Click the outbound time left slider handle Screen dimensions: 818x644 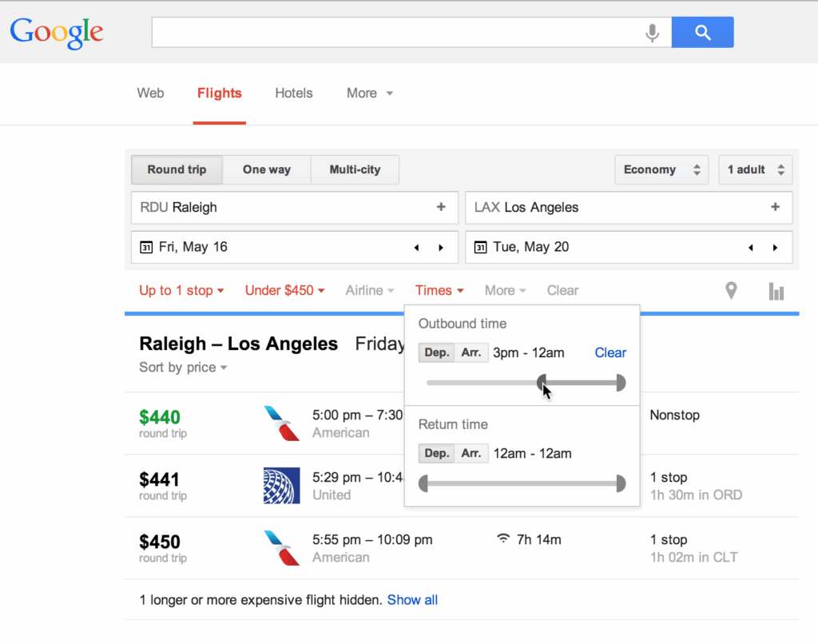542,383
